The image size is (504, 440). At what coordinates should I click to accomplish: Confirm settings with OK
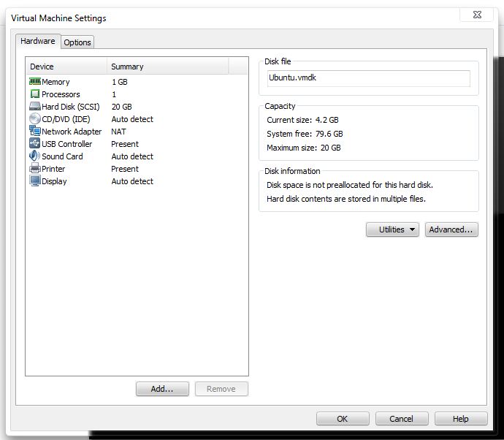tap(343, 419)
